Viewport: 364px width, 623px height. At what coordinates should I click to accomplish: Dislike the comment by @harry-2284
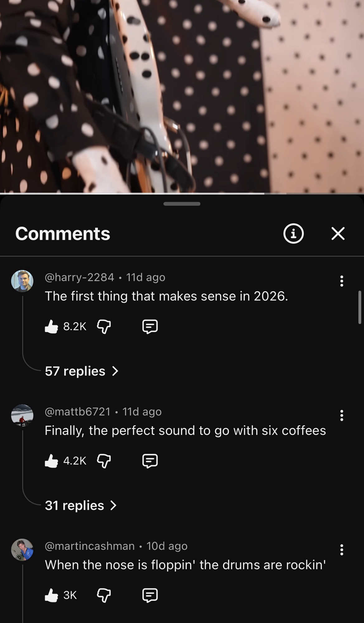104,326
